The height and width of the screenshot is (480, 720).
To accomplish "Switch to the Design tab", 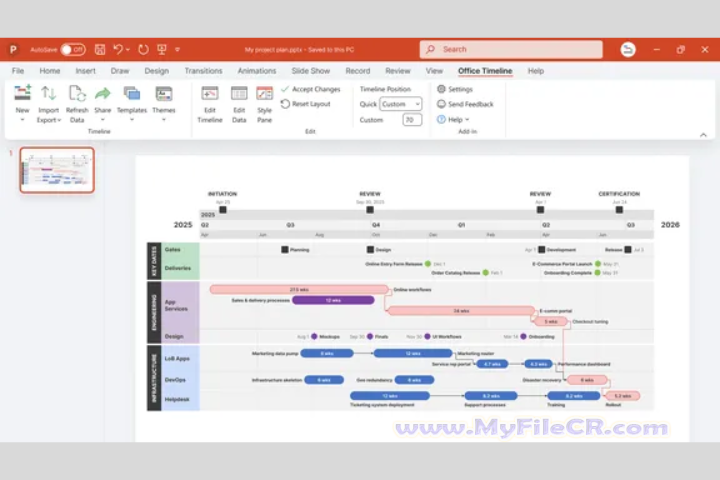I will tap(157, 71).
